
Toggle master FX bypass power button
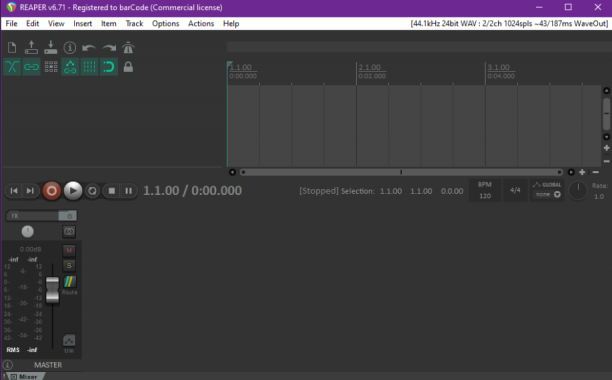(x=68, y=216)
